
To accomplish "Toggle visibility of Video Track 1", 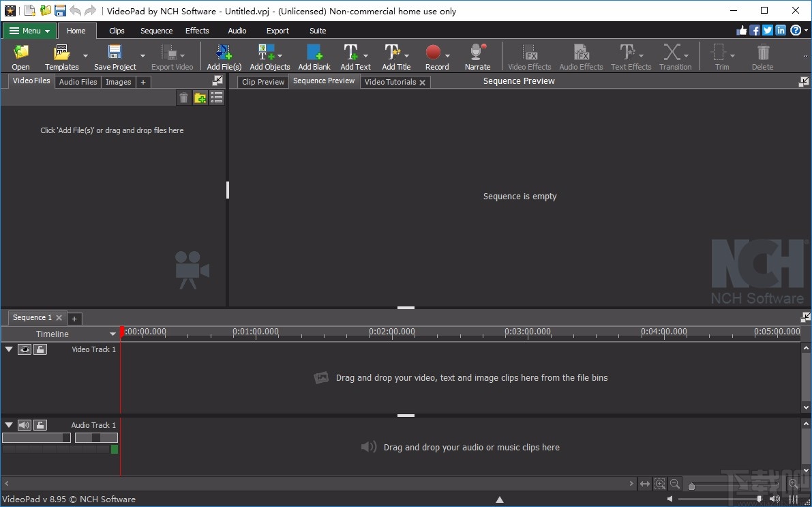I will tap(25, 349).
